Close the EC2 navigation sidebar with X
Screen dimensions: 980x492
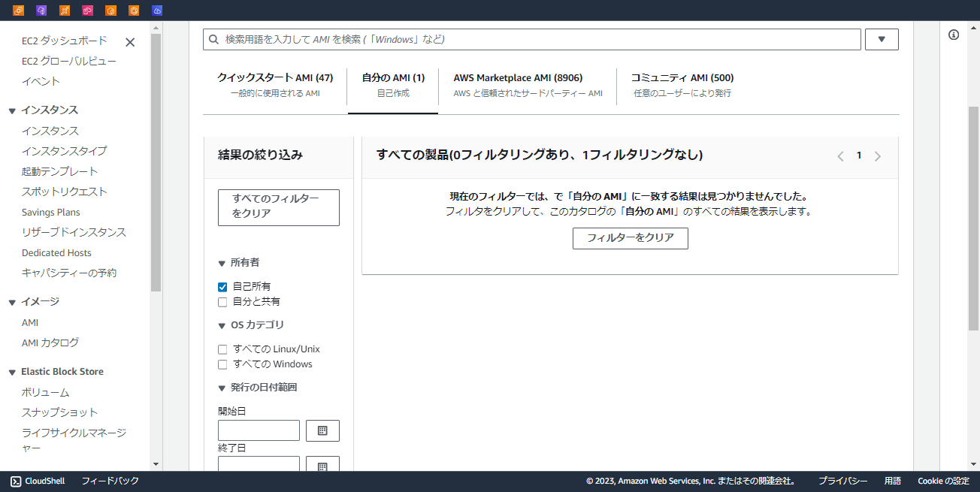coord(130,42)
